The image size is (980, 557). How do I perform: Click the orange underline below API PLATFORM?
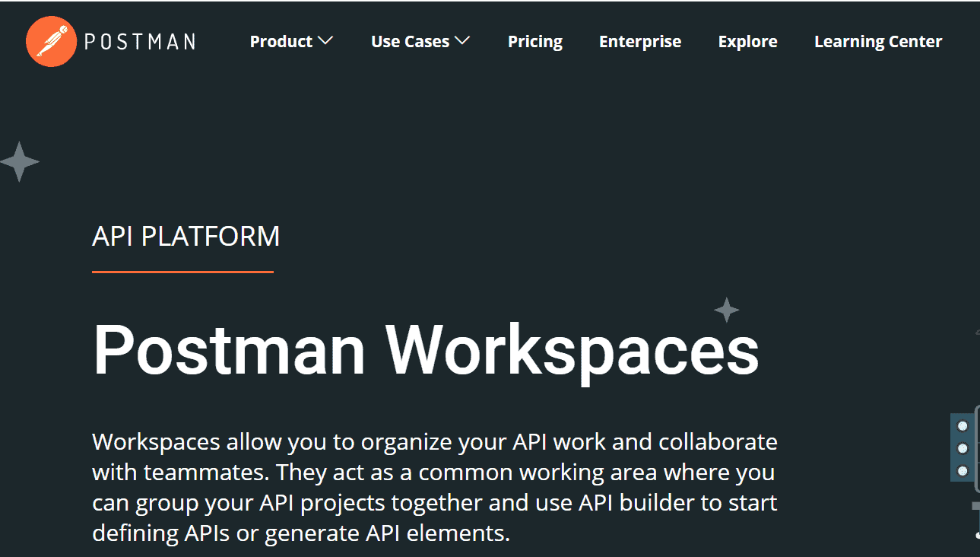pos(182,272)
